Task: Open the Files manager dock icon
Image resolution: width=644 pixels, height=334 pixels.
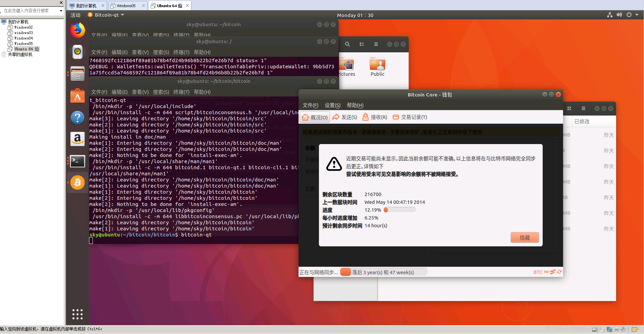Action: tap(78, 73)
